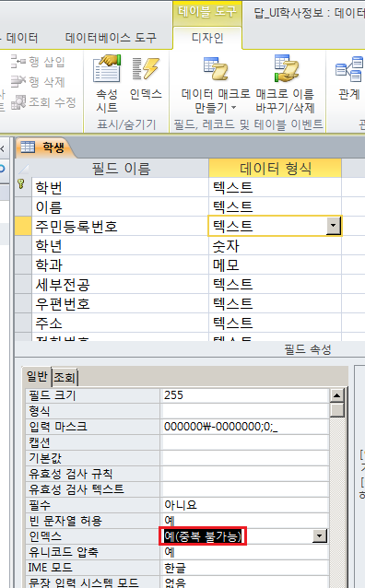Click the 빈 문자열 허용 value
Screen dimensions: 365x588
click(x=244, y=521)
